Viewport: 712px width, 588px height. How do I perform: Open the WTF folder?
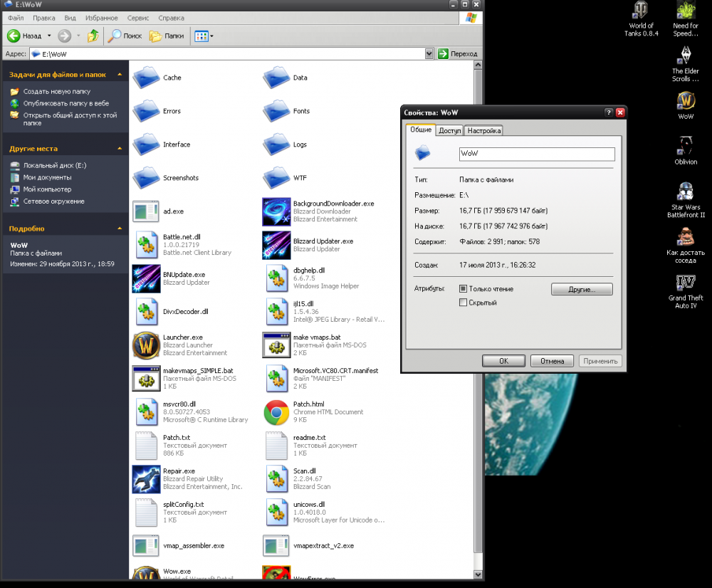pyautogui.click(x=276, y=178)
